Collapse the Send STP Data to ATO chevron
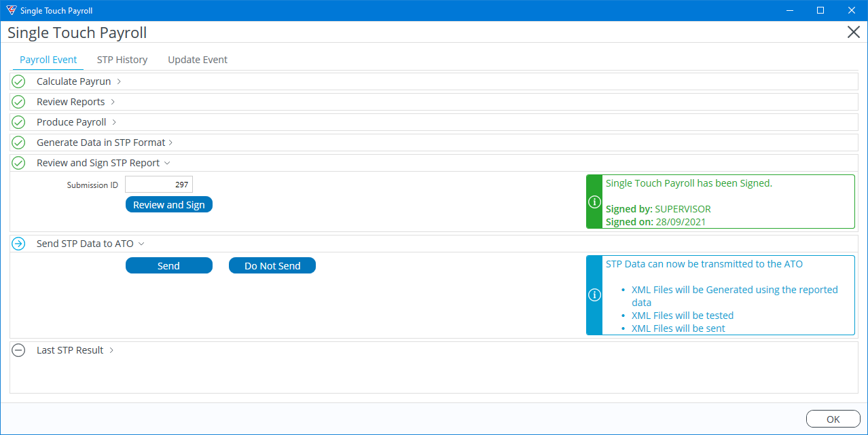Screen dimensions: 868x435 [141, 244]
